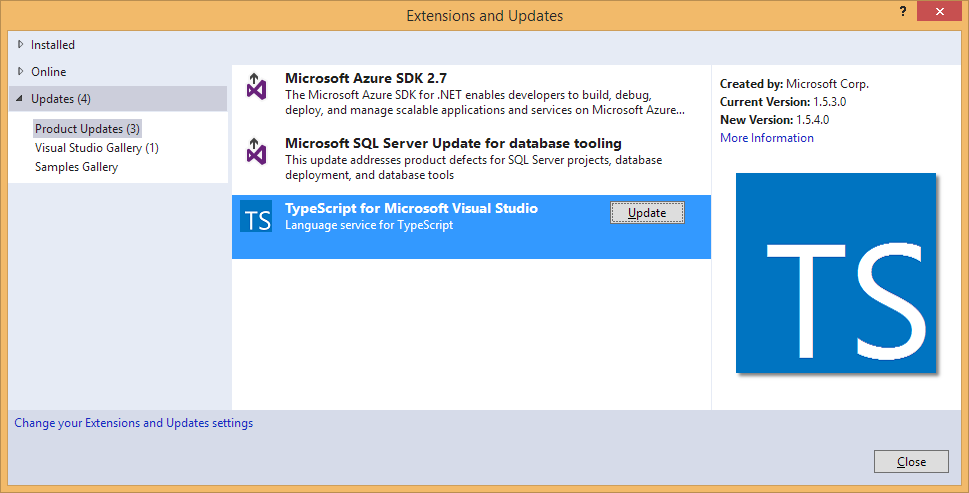The width and height of the screenshot is (969, 493).
Task: Select the Online category label
Action: coord(48,72)
